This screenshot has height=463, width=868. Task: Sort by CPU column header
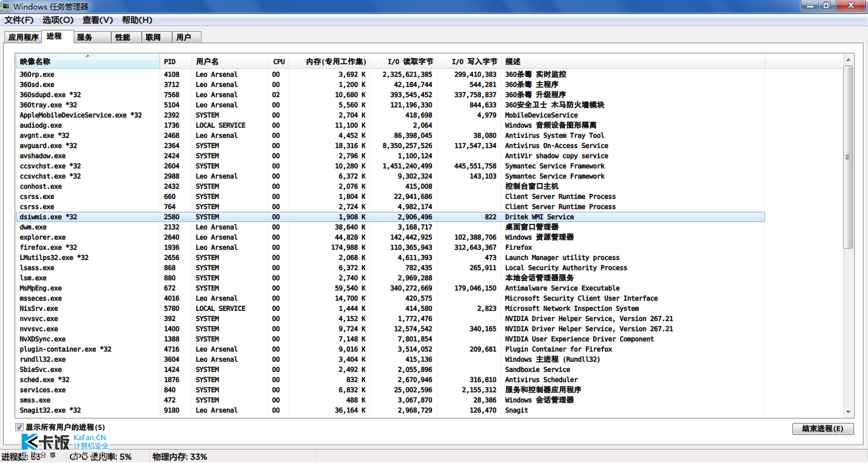click(278, 62)
